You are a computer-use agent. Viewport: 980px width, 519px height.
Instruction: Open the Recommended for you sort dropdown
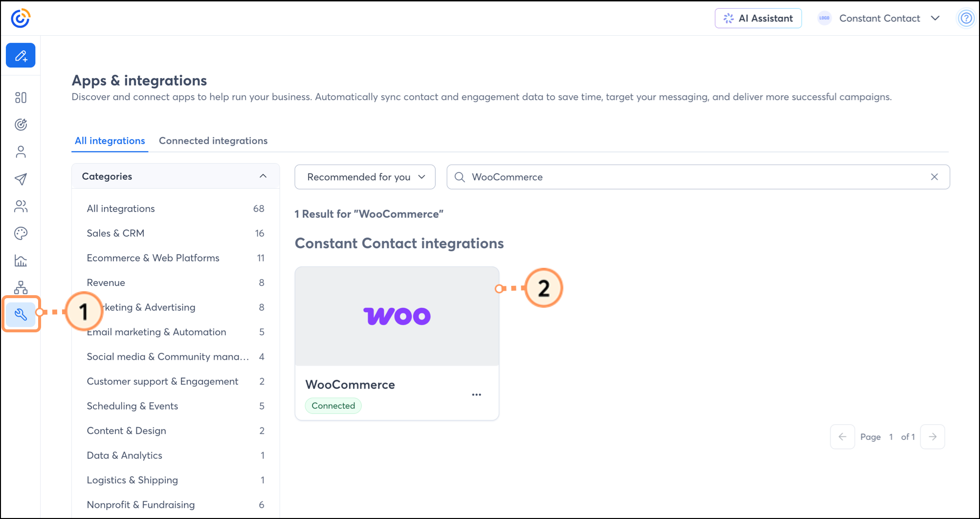[365, 177]
